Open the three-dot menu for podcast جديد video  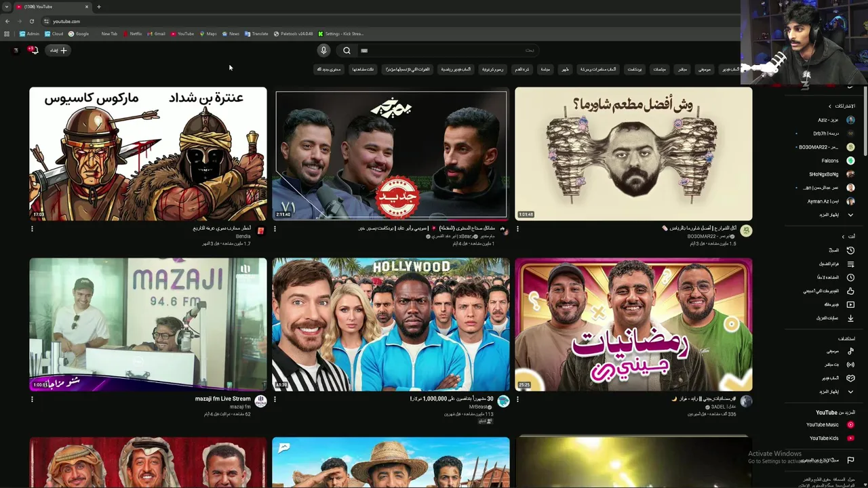click(275, 229)
